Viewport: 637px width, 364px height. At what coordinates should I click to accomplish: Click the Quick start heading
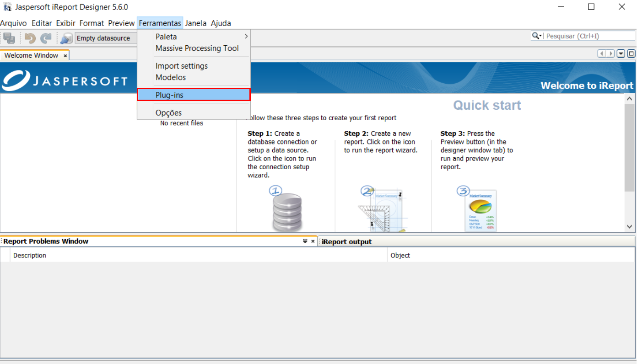click(487, 105)
